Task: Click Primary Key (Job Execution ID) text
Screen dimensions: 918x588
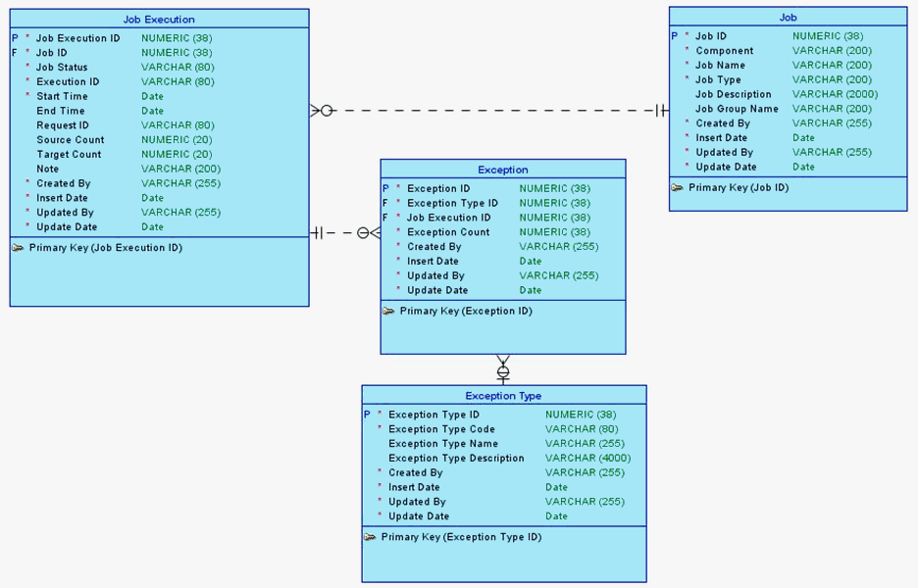Action: coord(106,248)
